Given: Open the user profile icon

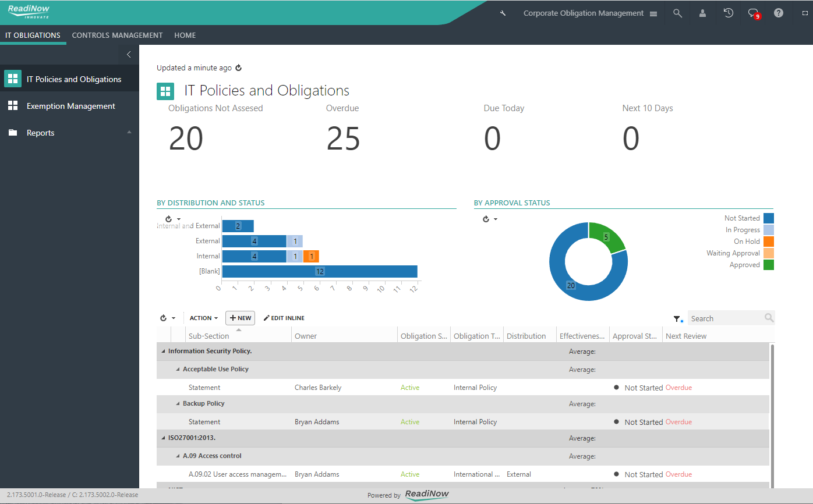Looking at the screenshot, I should click(703, 13).
